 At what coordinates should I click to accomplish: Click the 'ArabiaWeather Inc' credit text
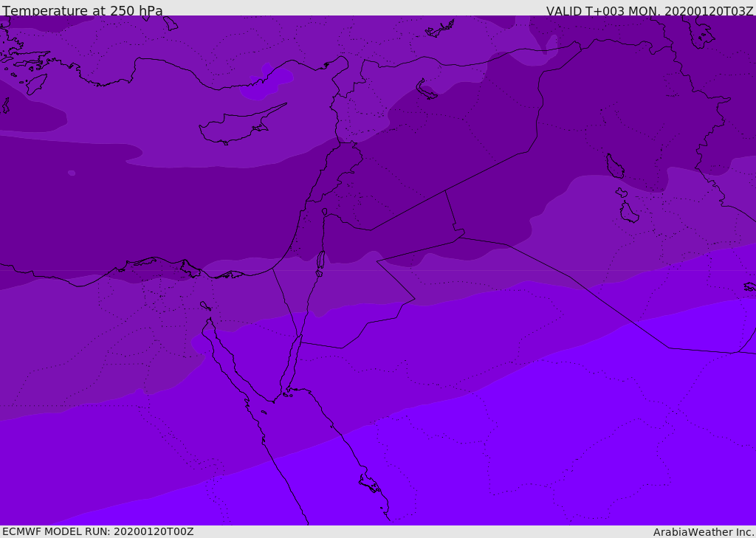(x=703, y=532)
